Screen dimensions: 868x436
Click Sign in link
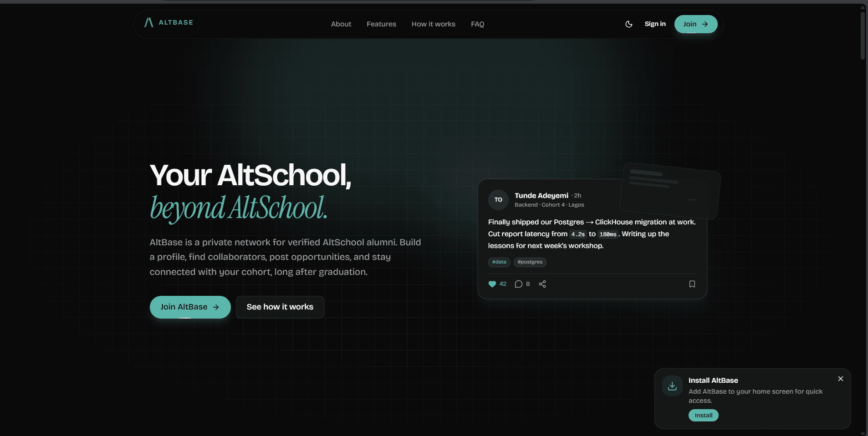tap(655, 24)
